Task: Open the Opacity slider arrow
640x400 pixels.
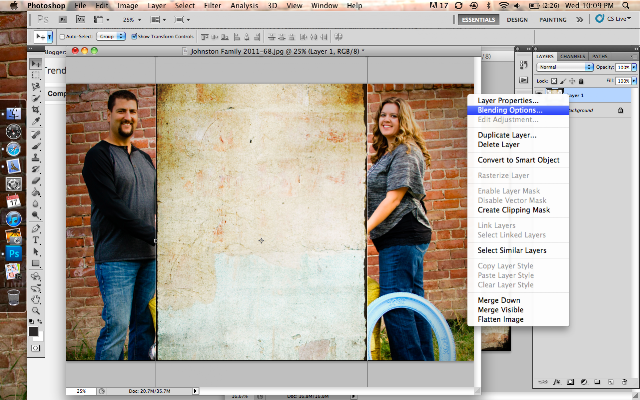Action: (x=634, y=67)
